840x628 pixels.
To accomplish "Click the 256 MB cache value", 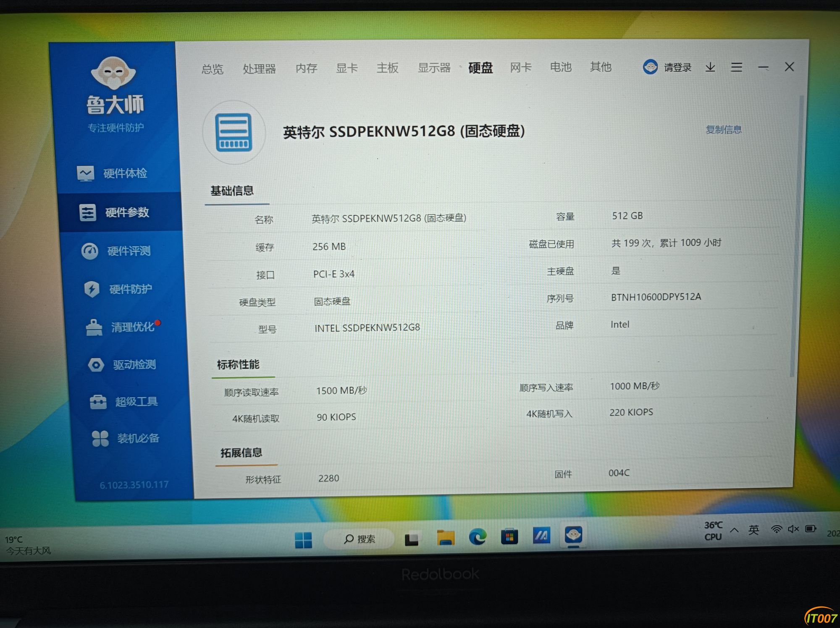I will coord(329,247).
